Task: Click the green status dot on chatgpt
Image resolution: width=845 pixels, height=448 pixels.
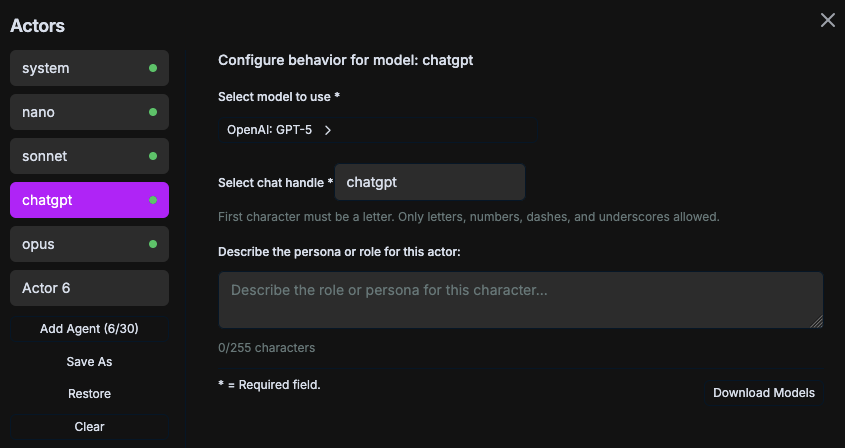Action: 153,200
